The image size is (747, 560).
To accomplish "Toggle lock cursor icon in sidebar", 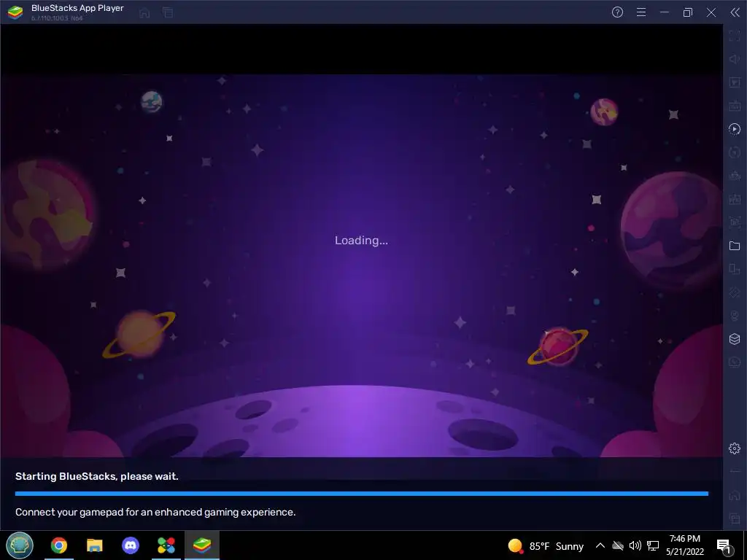I will tap(735, 82).
